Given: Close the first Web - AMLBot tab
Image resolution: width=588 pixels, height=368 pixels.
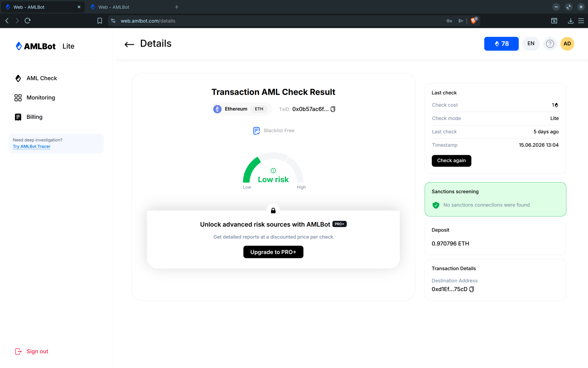Looking at the screenshot, I should pos(79,7).
